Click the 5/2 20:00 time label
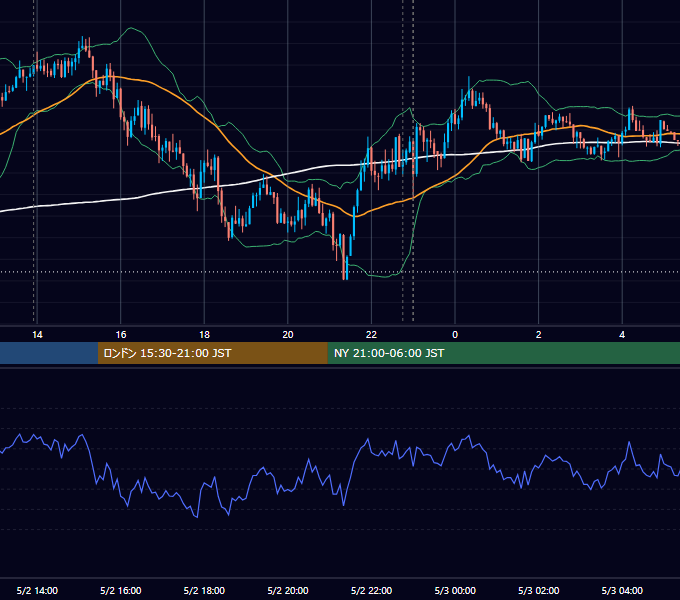 click(288, 590)
